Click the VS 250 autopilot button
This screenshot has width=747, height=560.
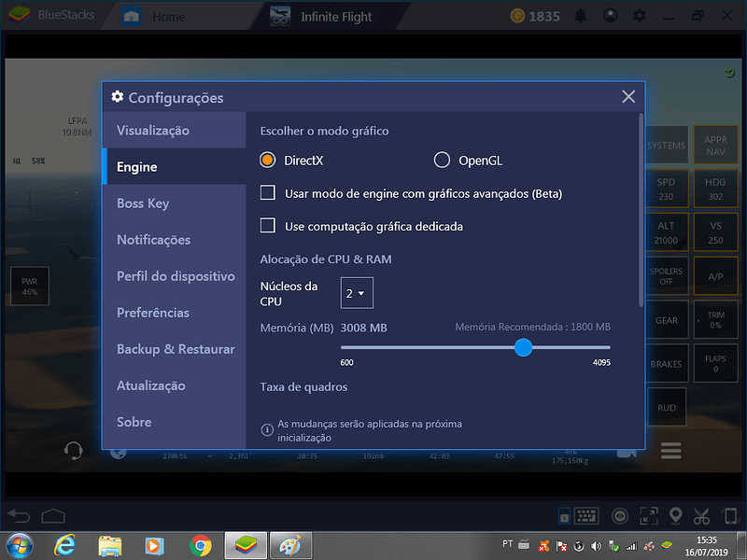[x=715, y=232]
